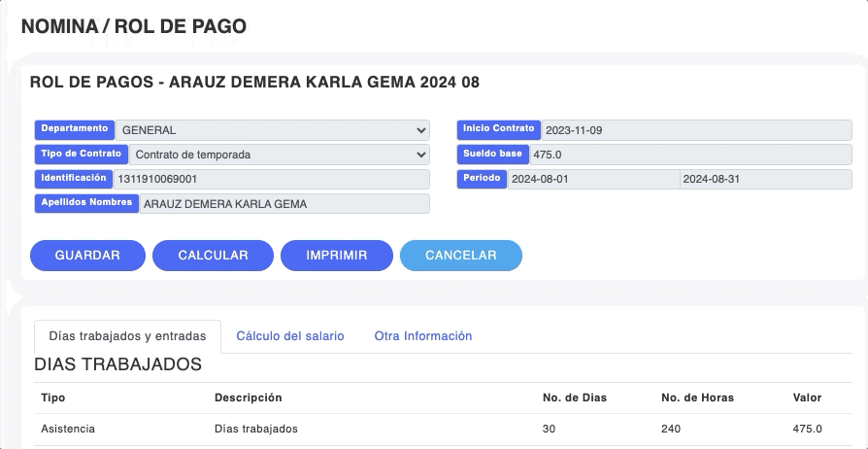
Task: Click the GUARDAR button
Action: (87, 256)
